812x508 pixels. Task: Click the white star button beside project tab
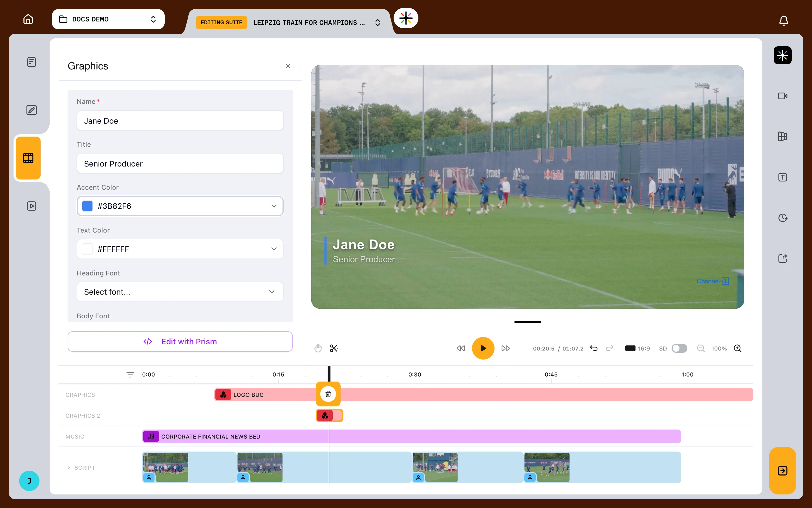click(x=406, y=18)
